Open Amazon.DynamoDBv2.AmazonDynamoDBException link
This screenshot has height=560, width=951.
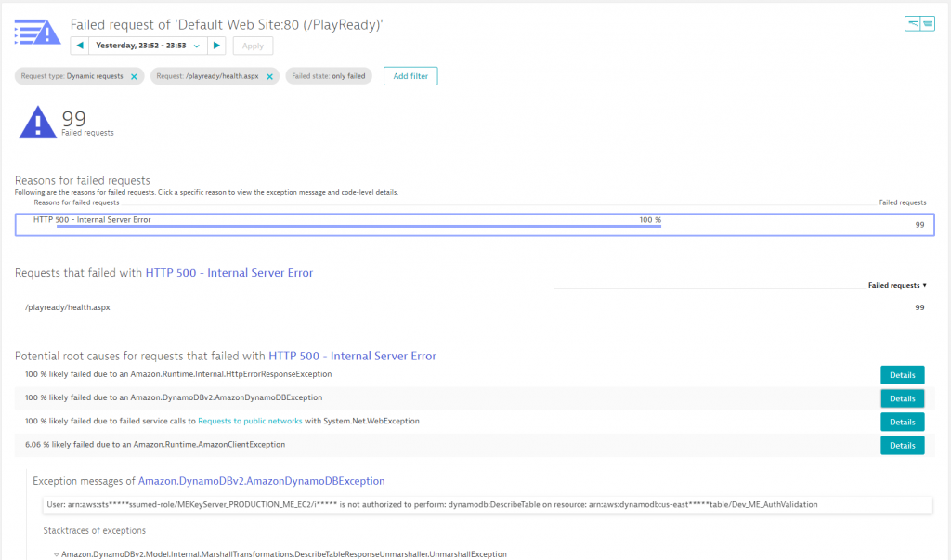(261, 481)
